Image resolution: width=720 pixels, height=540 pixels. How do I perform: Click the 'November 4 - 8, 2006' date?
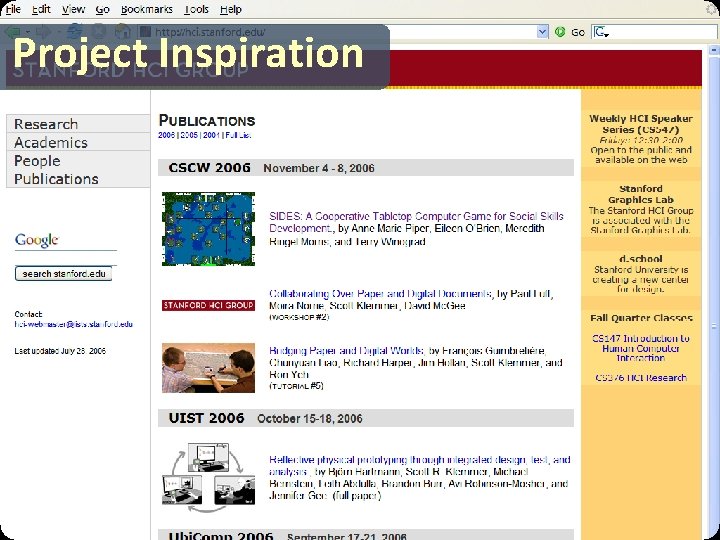point(319,168)
